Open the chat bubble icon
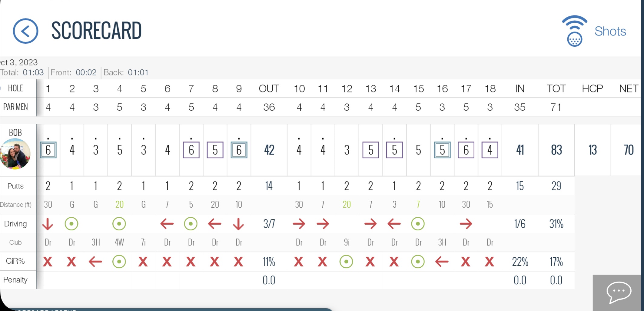Viewport: 644px width, 311px height. 619,292
